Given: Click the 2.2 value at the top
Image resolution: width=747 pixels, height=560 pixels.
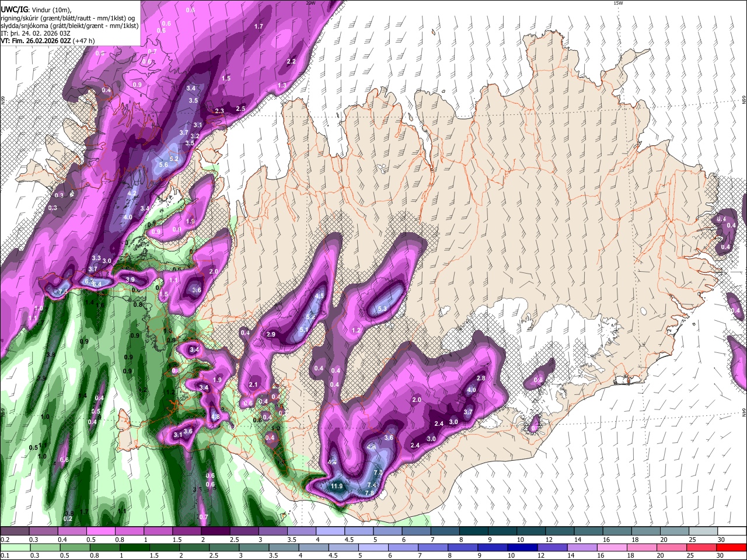Looking at the screenshot, I should click(291, 61).
